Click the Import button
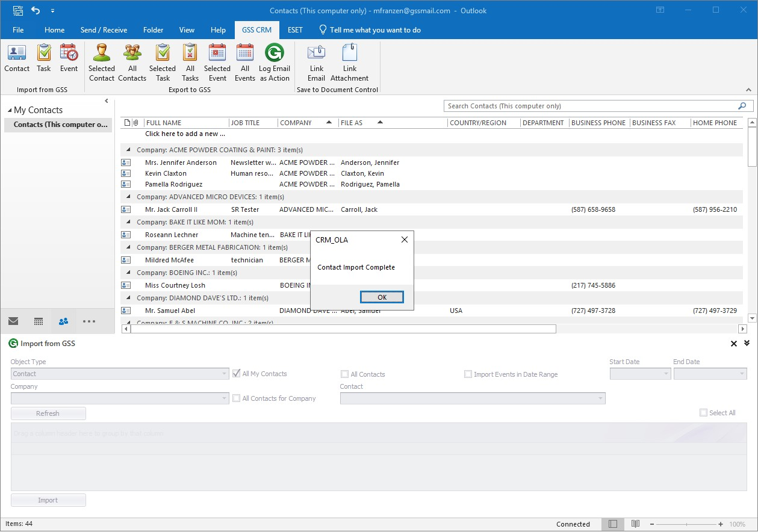This screenshot has height=532, width=758. click(x=48, y=500)
